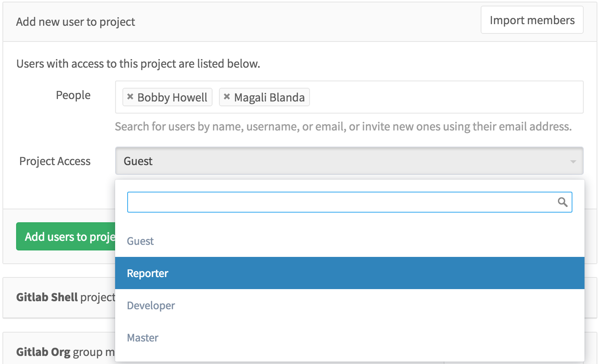
Task: Click the Guest value in the Project Access box
Action: [138, 161]
